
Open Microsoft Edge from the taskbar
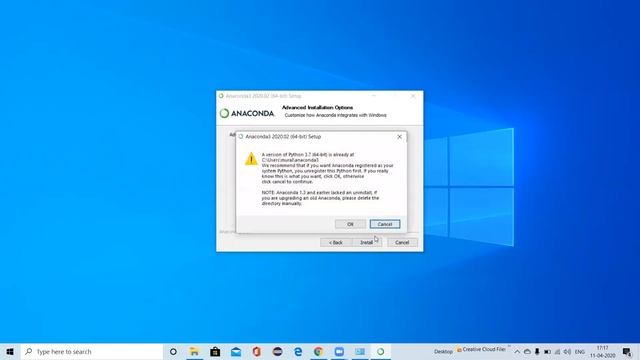point(298,351)
